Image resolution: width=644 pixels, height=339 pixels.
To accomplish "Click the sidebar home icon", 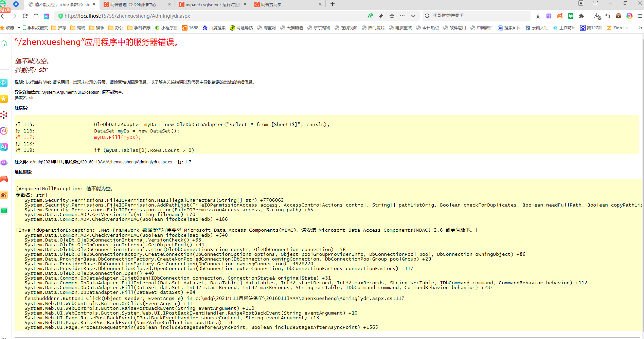I will (4, 43).
